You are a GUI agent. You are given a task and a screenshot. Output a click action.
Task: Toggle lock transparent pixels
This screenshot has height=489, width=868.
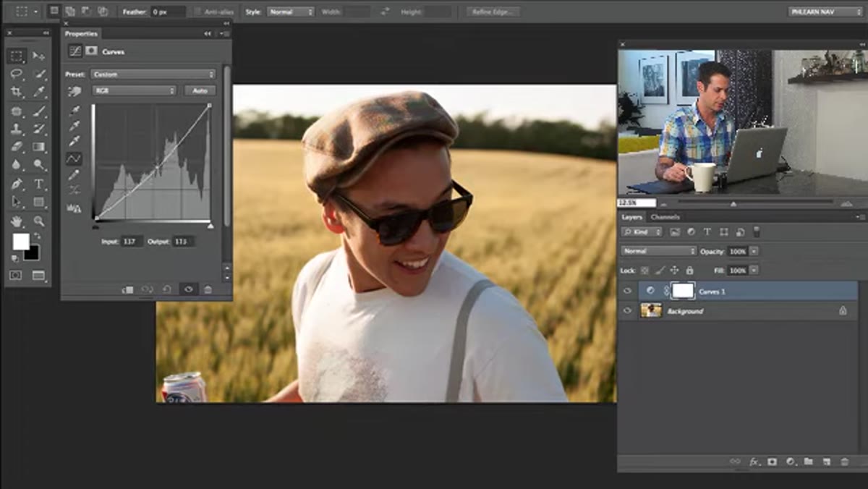(645, 271)
